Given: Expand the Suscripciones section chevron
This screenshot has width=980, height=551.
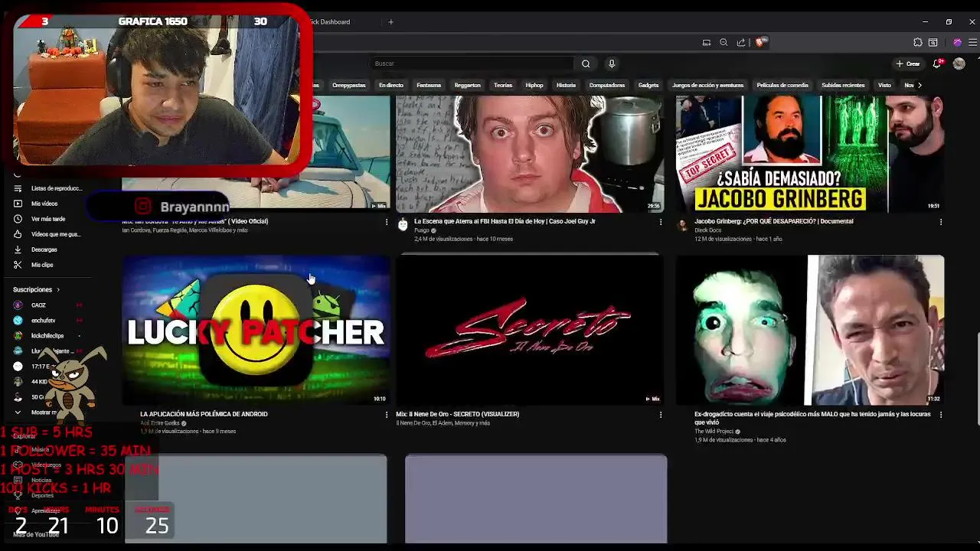Looking at the screenshot, I should pyautogui.click(x=57, y=290).
